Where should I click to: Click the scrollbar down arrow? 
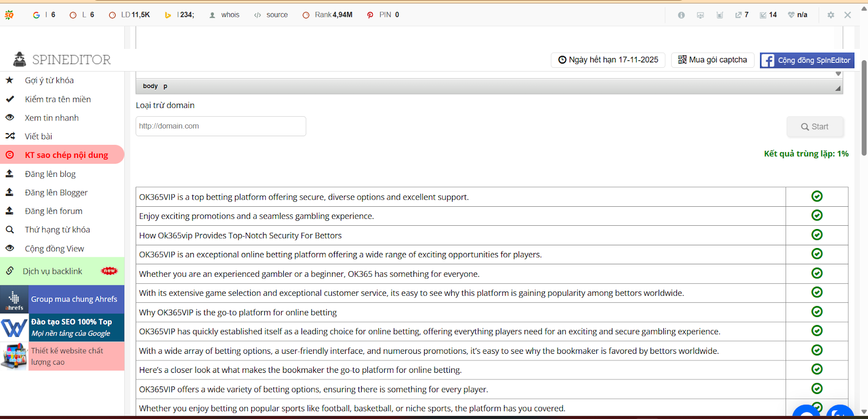pyautogui.click(x=864, y=412)
